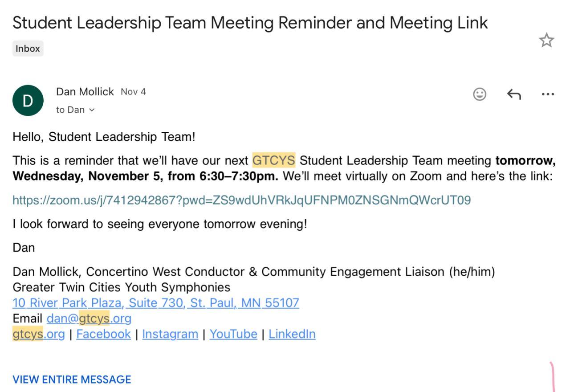Star this email message
570x392 pixels.
click(x=546, y=41)
